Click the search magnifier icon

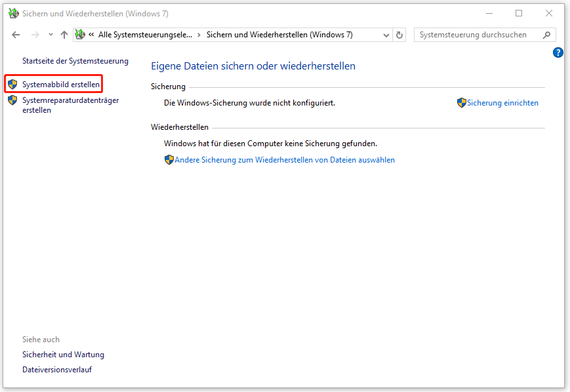pos(547,35)
